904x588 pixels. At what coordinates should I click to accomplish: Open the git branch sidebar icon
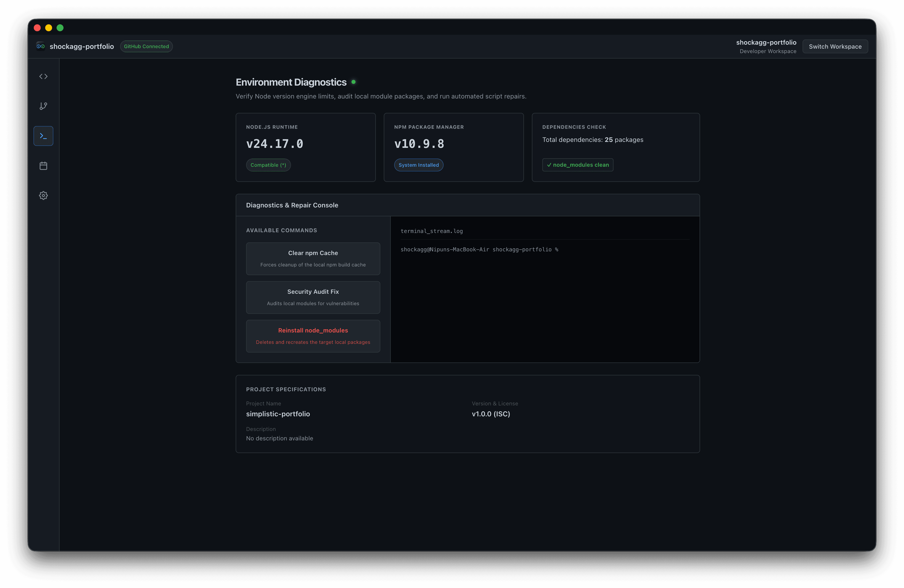pyautogui.click(x=43, y=106)
